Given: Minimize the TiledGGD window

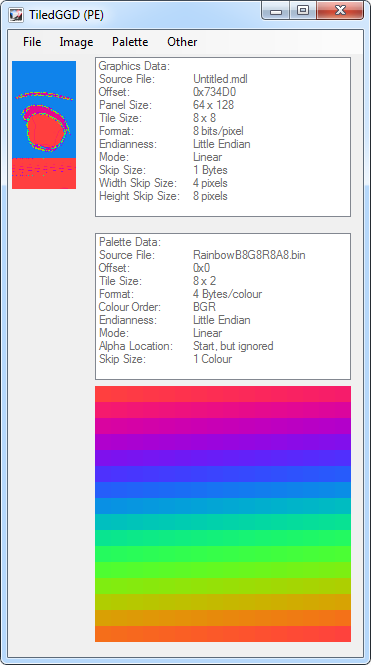Looking at the screenshot, I should click(x=276, y=11).
